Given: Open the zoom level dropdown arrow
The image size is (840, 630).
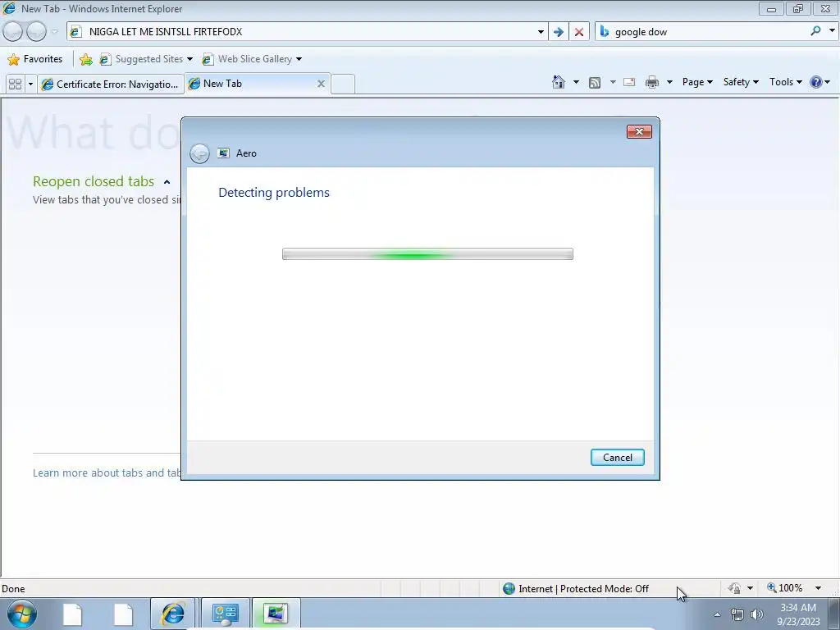Looking at the screenshot, I should (818, 588).
